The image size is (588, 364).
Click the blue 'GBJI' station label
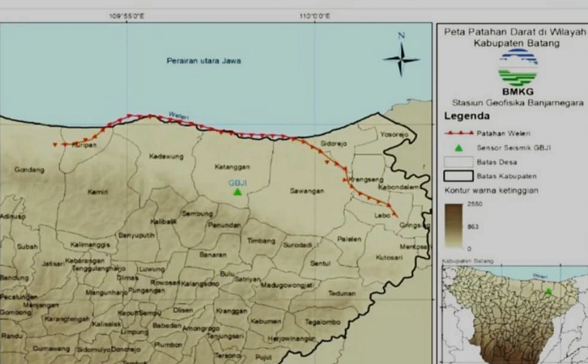click(x=237, y=183)
